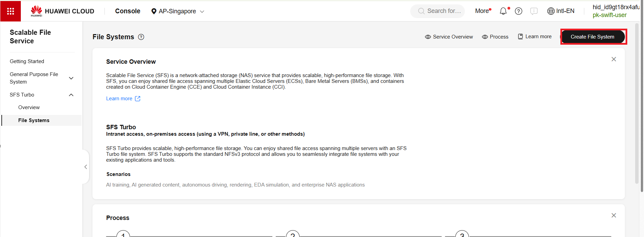The image size is (644, 237).
Task: Click the Scenarios label
Action: [x=118, y=174]
